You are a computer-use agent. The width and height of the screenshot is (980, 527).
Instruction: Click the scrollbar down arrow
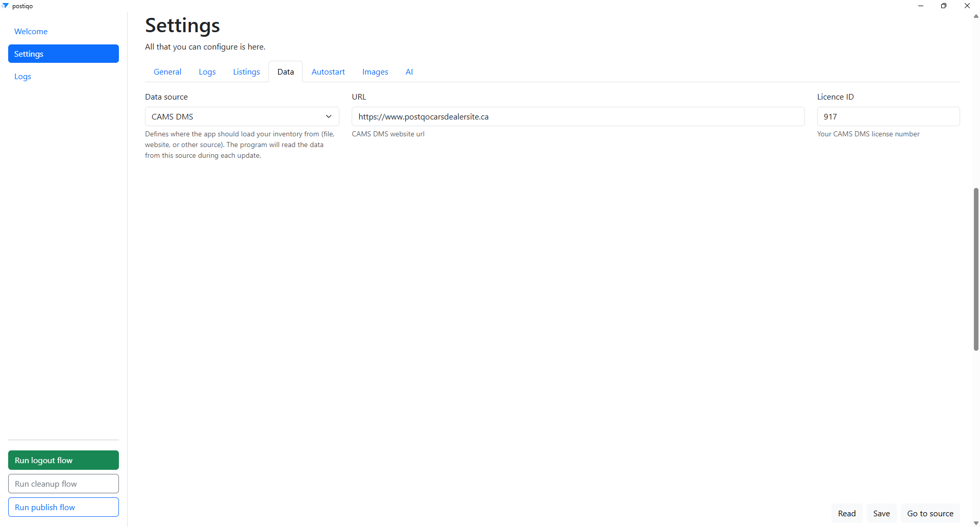(974, 523)
